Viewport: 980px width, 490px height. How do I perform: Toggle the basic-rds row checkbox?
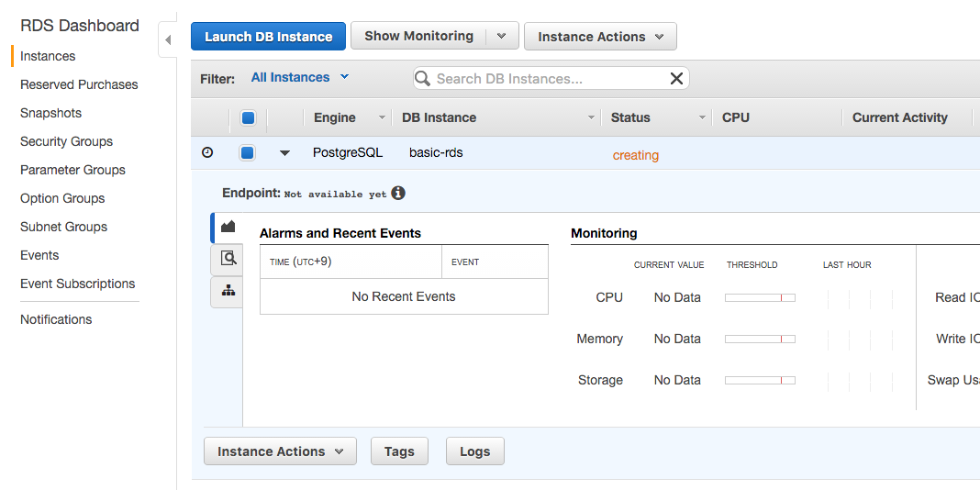(x=248, y=152)
